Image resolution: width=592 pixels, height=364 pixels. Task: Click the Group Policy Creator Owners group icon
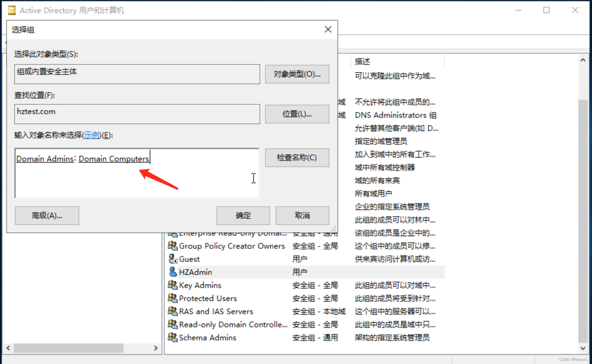[172, 246]
